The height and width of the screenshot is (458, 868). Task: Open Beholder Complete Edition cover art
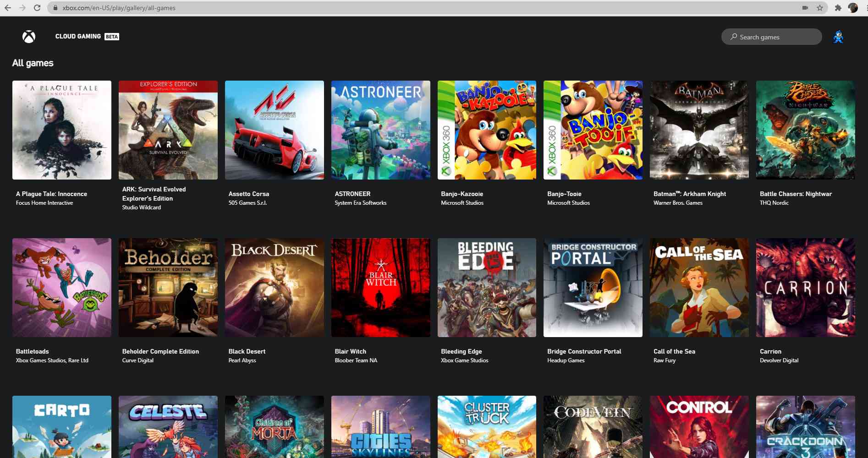(168, 288)
